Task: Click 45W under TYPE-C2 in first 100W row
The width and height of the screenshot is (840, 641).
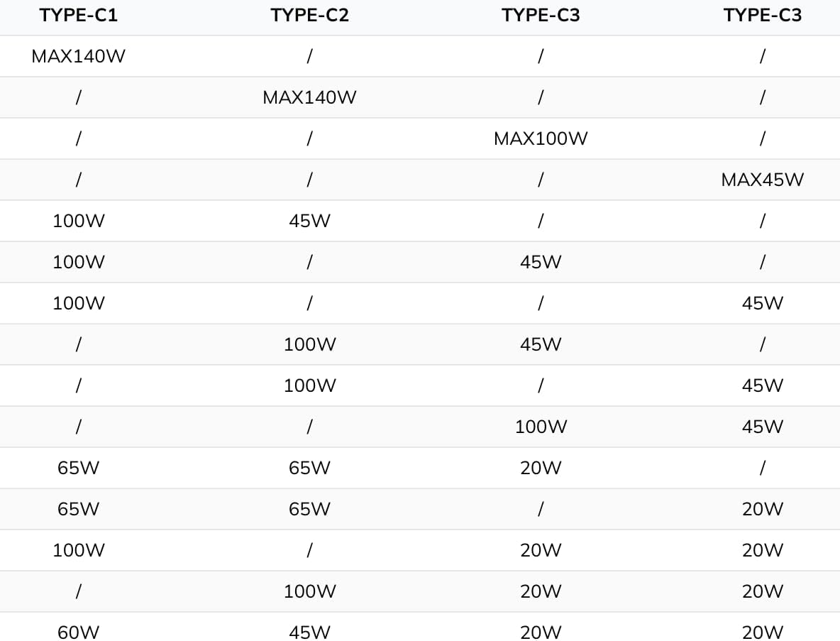Action: coord(309,221)
